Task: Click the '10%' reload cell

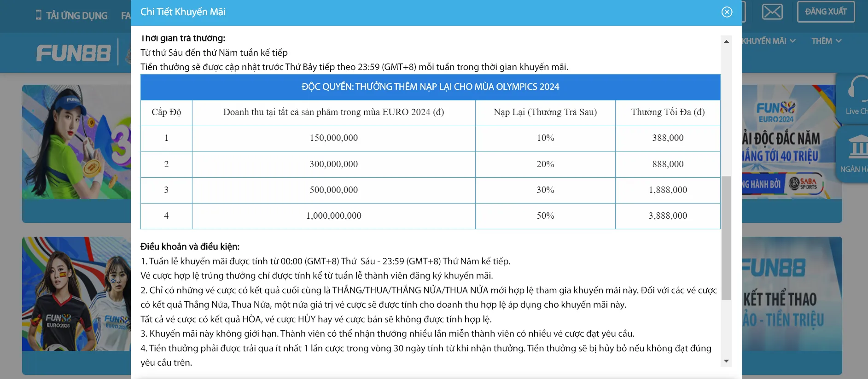Action: point(545,138)
